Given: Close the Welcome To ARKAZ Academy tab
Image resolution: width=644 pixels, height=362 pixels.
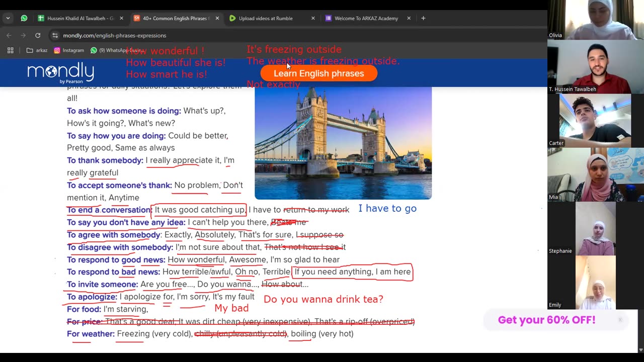Looking at the screenshot, I should tap(409, 18).
